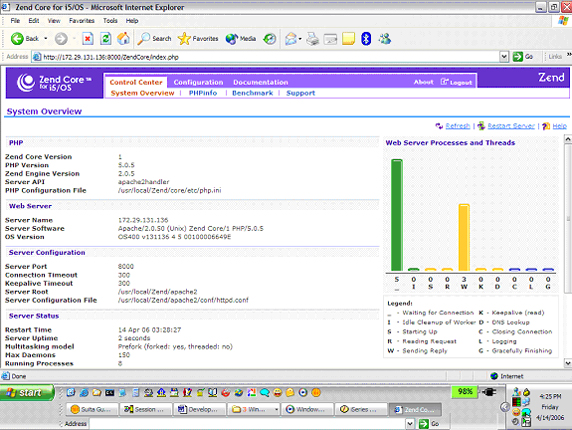Click the IE Go button next to the address
Image resolution: width=572 pixels, height=430 pixels.
[523, 57]
